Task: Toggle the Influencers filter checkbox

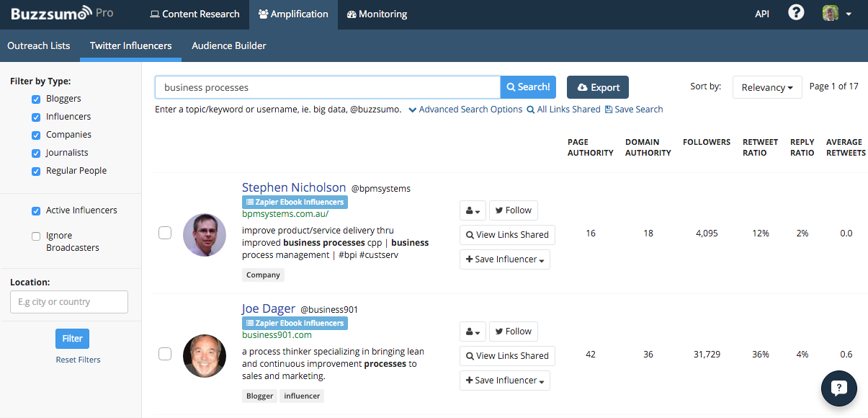Action: pos(36,117)
